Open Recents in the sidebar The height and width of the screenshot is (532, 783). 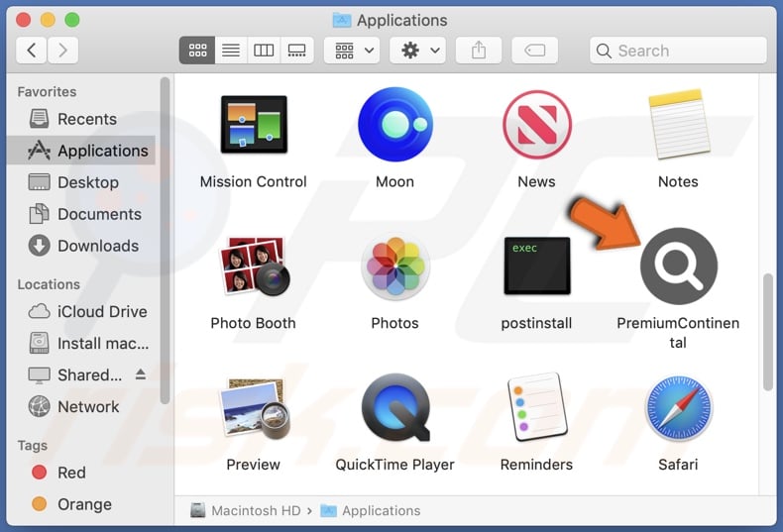point(81,119)
